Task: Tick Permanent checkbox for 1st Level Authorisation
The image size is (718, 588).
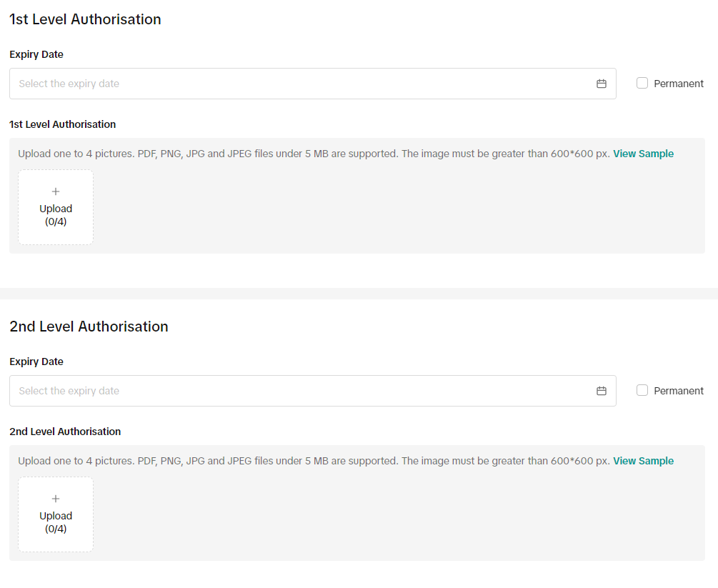Action: point(642,83)
